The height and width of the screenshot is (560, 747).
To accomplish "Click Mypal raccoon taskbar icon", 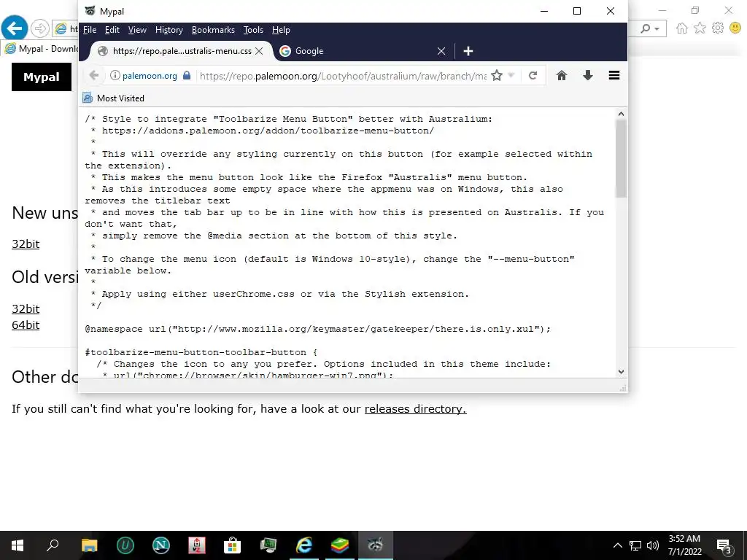I will [376, 545].
